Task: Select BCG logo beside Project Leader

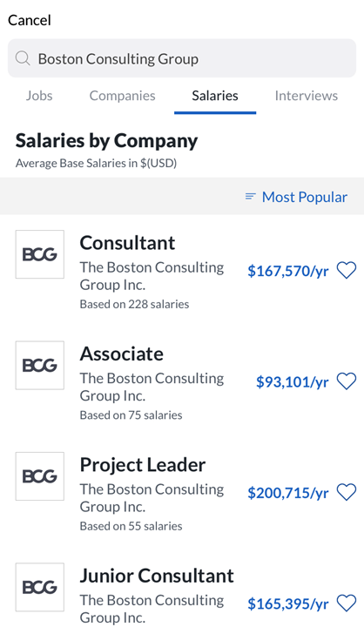Action: tap(39, 476)
